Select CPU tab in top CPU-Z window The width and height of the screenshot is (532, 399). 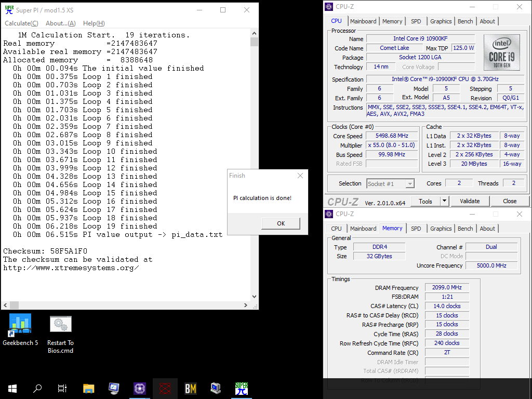tap(336, 21)
